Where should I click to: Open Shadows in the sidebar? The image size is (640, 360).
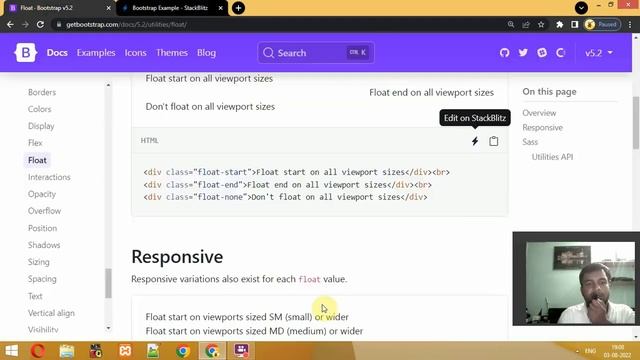coord(44,245)
